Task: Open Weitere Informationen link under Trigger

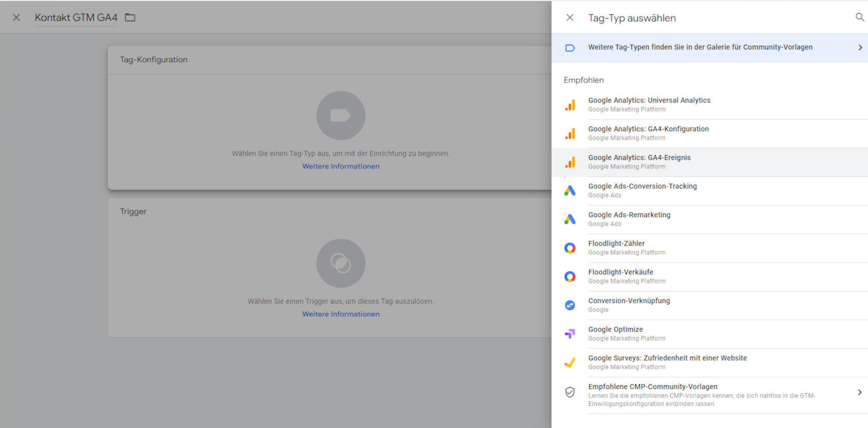Action: pyautogui.click(x=341, y=314)
